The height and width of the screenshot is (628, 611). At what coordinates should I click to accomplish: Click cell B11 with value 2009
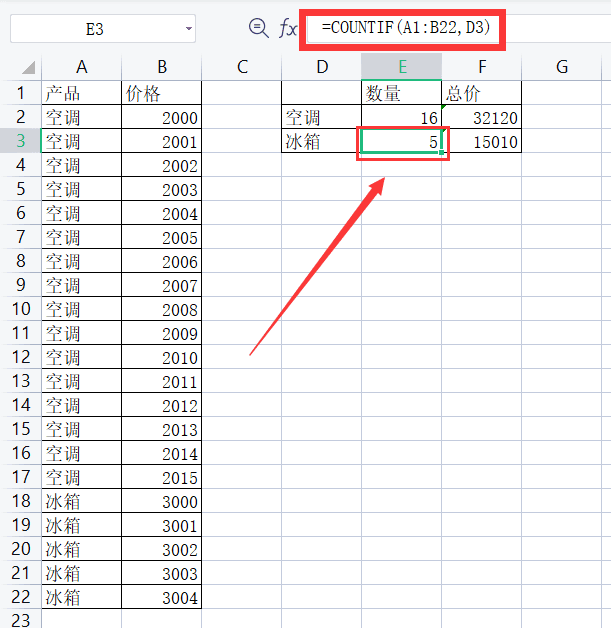click(162, 333)
